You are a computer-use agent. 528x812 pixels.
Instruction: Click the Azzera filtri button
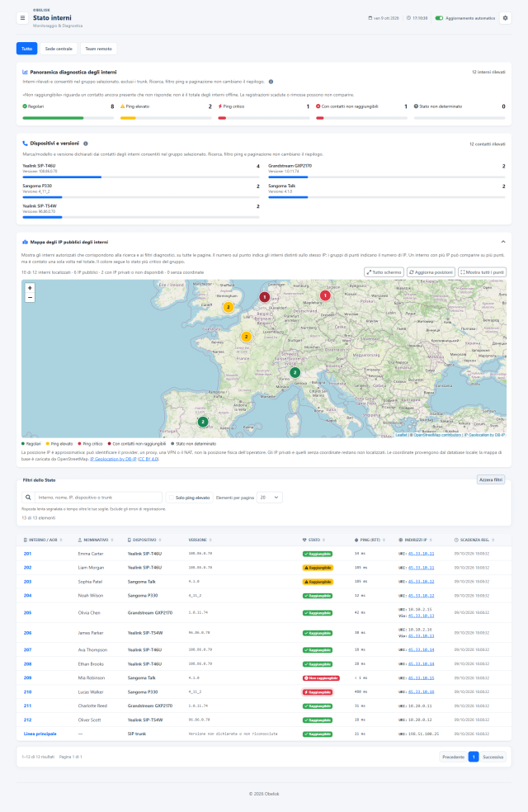tap(491, 479)
